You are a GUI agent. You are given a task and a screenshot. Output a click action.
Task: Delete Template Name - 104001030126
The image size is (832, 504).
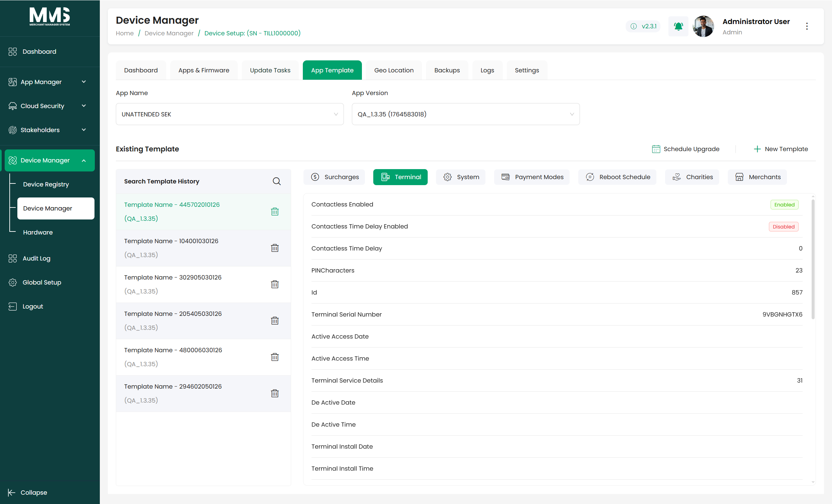tap(275, 248)
